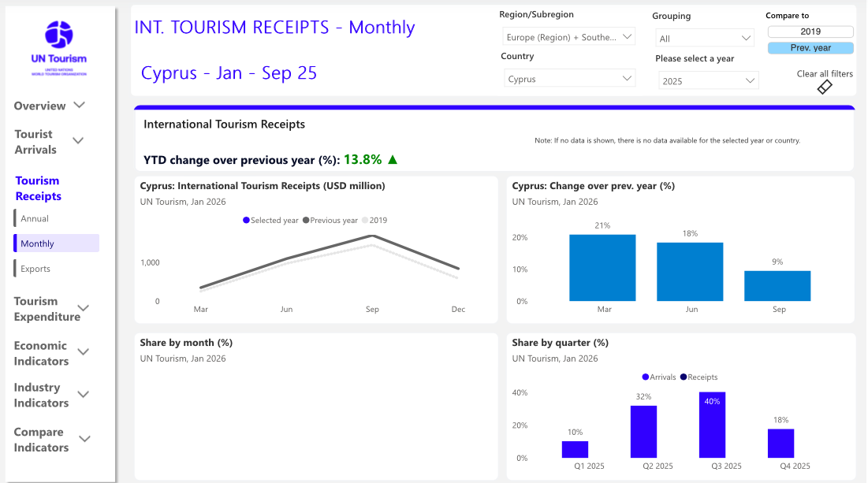Screen dimensions: 868x483
Task: Open the Country dropdown showing Cyprus
Action: pos(568,79)
